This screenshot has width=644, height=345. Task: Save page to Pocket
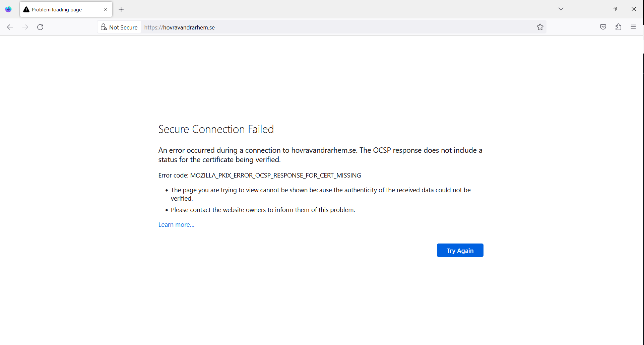(603, 27)
